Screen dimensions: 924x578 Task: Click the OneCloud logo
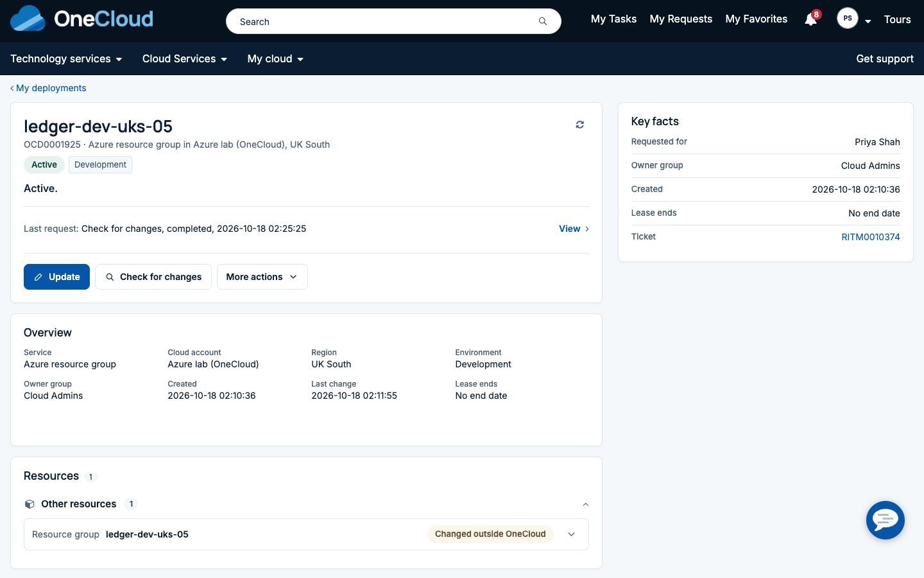click(x=81, y=19)
